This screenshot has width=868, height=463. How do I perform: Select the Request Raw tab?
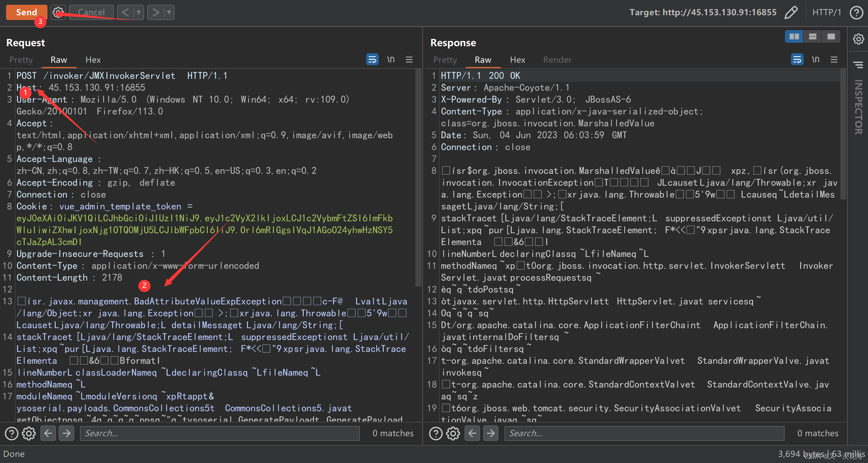click(59, 60)
